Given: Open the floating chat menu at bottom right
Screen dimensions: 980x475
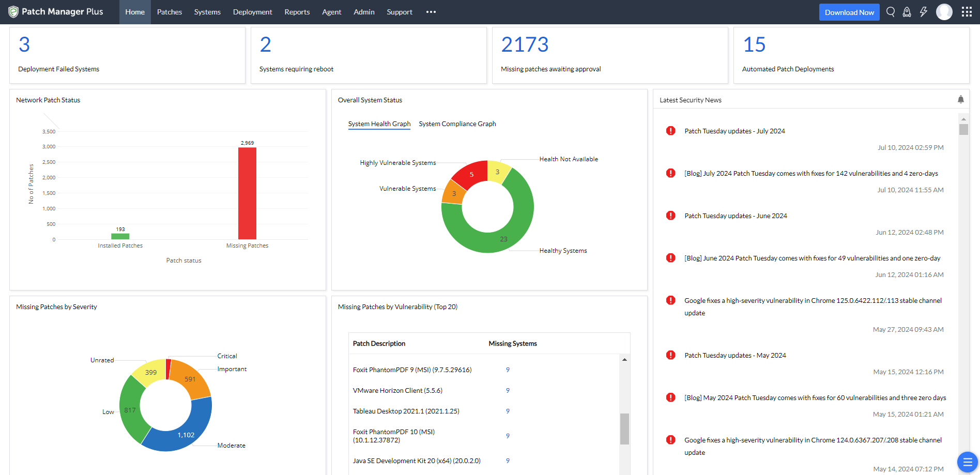Looking at the screenshot, I should pos(968,462).
